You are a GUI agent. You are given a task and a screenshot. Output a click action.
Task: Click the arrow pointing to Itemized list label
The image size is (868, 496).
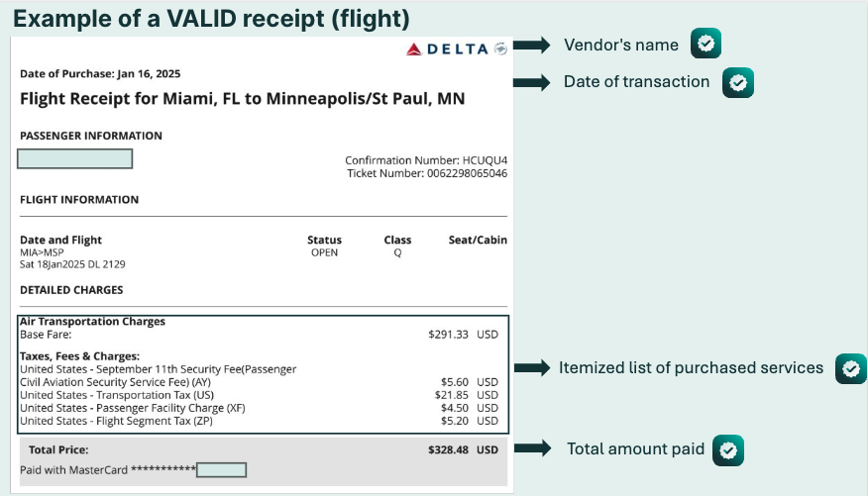pyautogui.click(x=532, y=367)
